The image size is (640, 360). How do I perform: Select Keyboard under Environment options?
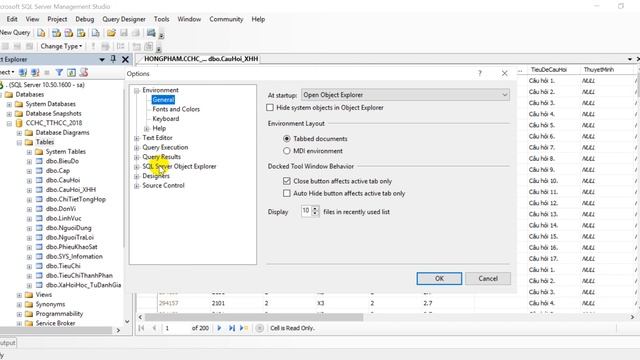tap(166, 119)
